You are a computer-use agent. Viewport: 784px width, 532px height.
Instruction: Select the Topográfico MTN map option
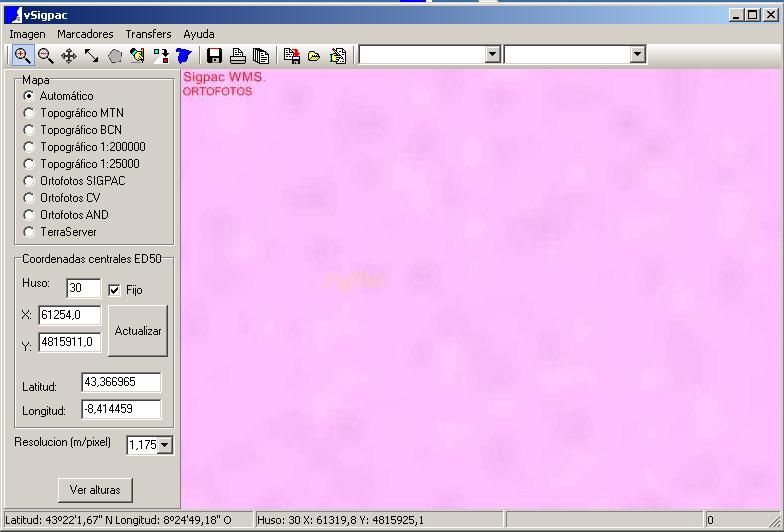click(x=29, y=113)
